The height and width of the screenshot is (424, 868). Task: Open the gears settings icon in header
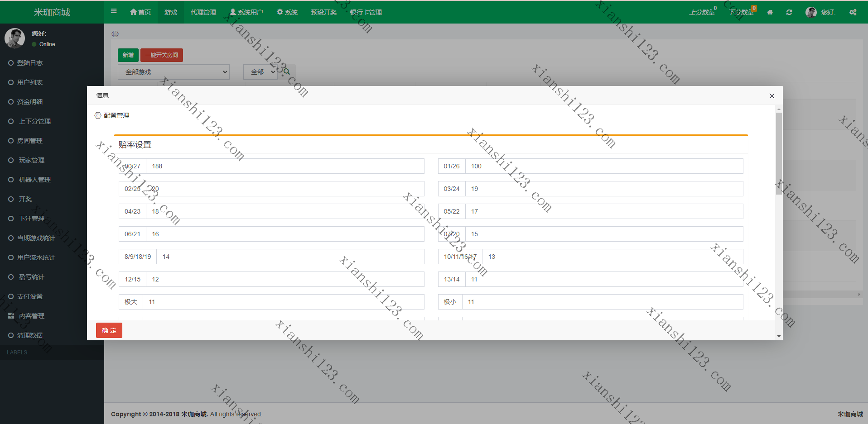pos(853,12)
